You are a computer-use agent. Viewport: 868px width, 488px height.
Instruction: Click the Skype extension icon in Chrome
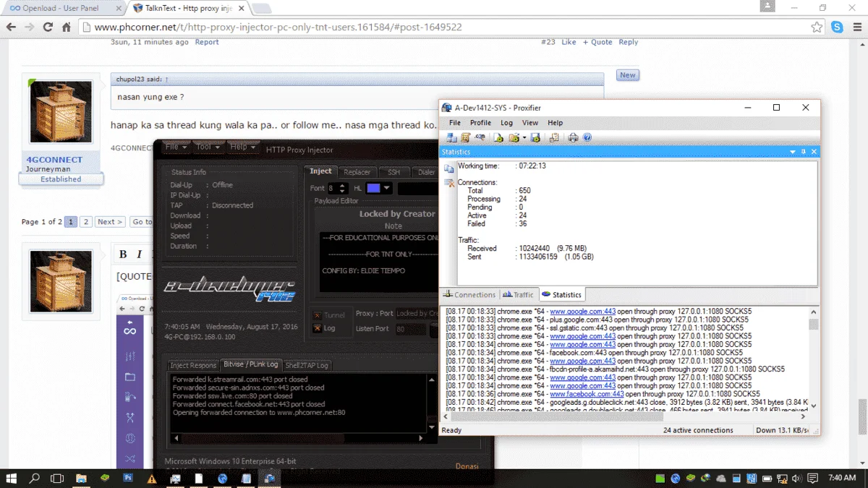[x=838, y=27]
